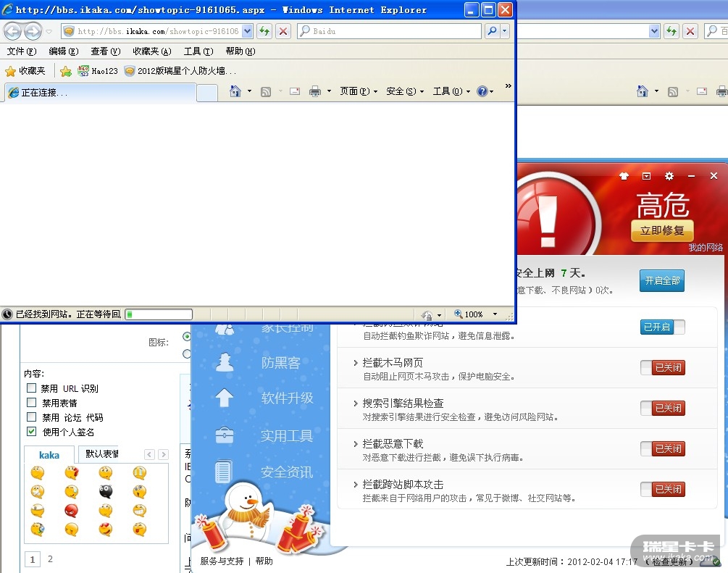This screenshot has height=573, width=728.
Task: Open the 查看(V) menu
Action: click(105, 51)
